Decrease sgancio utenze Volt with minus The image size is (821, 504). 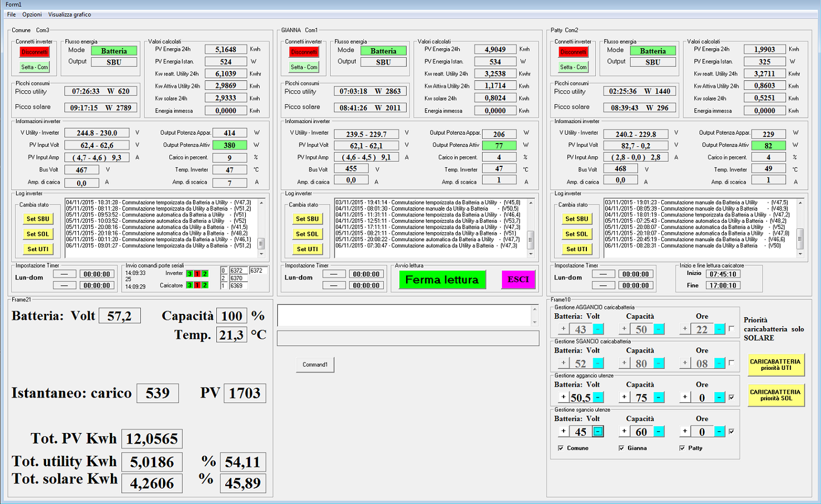[x=598, y=431]
